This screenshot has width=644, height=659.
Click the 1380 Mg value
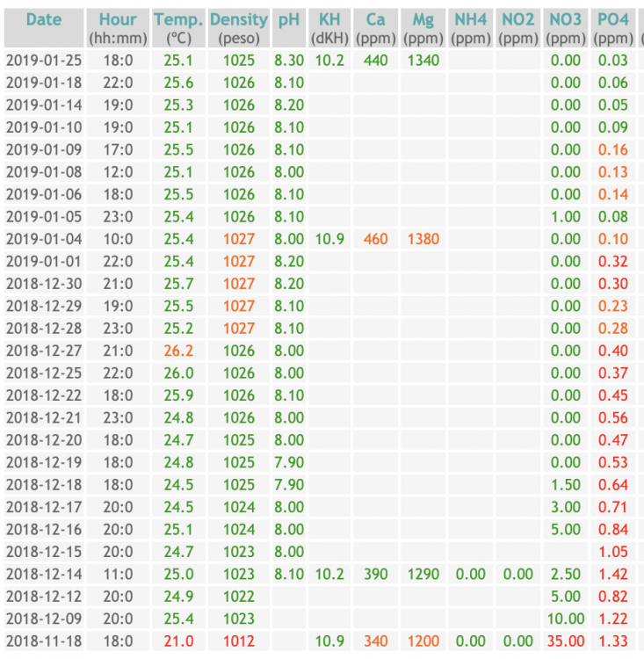pyautogui.click(x=423, y=239)
